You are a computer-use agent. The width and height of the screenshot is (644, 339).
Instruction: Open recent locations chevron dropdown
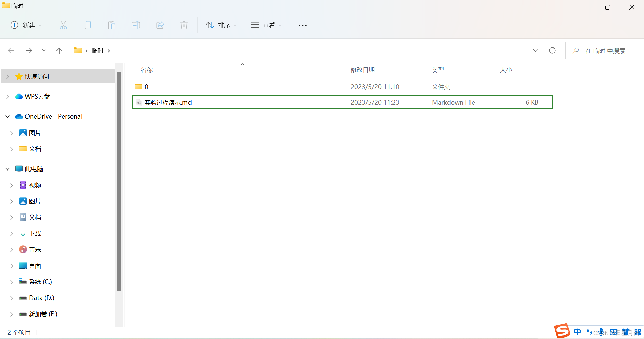44,51
